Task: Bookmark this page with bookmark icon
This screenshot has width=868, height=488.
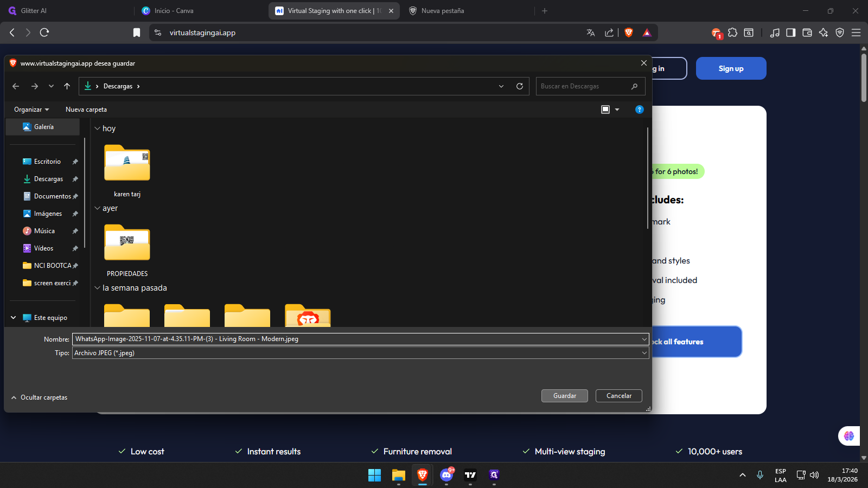Action: [137, 33]
